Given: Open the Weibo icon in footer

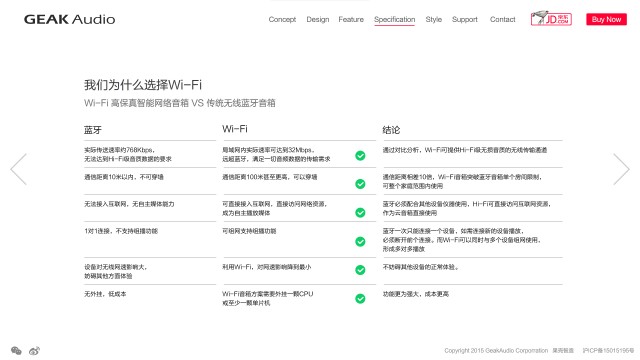Looking at the screenshot, I should (x=34, y=351).
